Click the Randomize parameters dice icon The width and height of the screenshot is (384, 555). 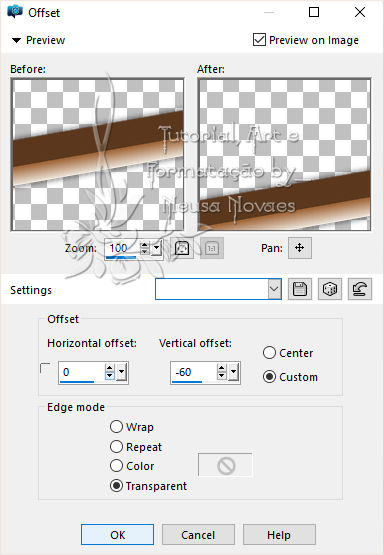click(330, 289)
